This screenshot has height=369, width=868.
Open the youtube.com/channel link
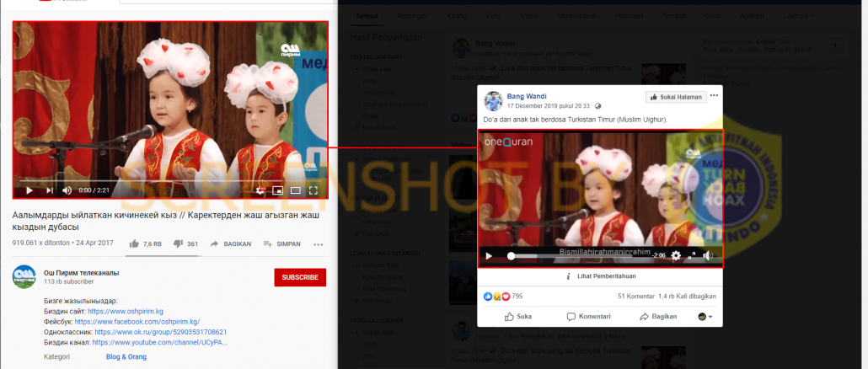pyautogui.click(x=160, y=342)
